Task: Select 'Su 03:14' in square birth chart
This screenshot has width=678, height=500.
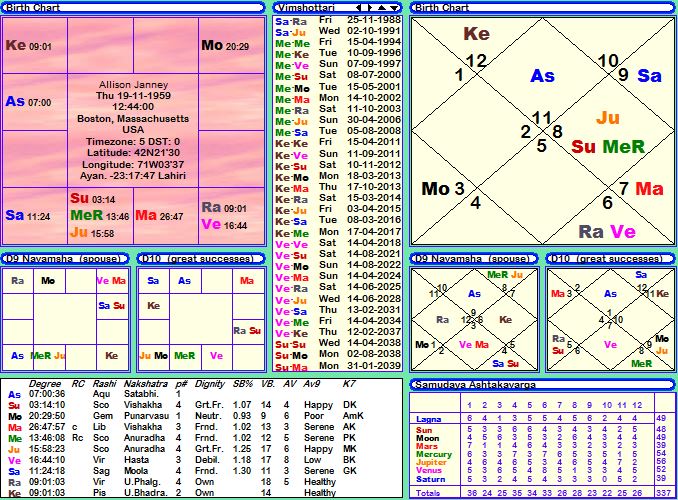Action: point(93,198)
